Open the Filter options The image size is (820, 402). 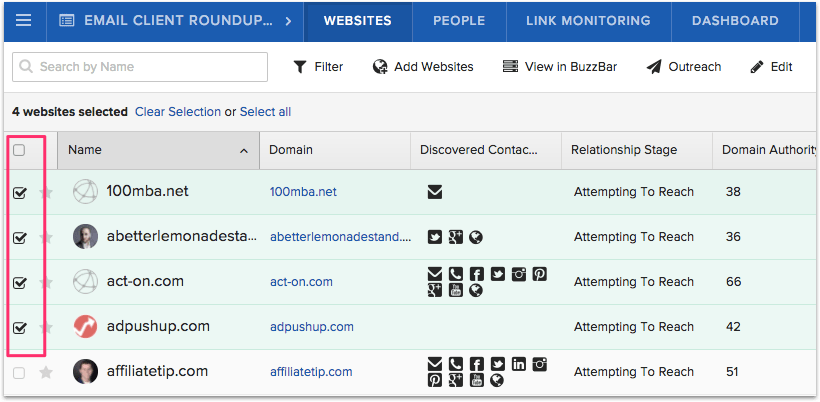pyautogui.click(x=318, y=67)
